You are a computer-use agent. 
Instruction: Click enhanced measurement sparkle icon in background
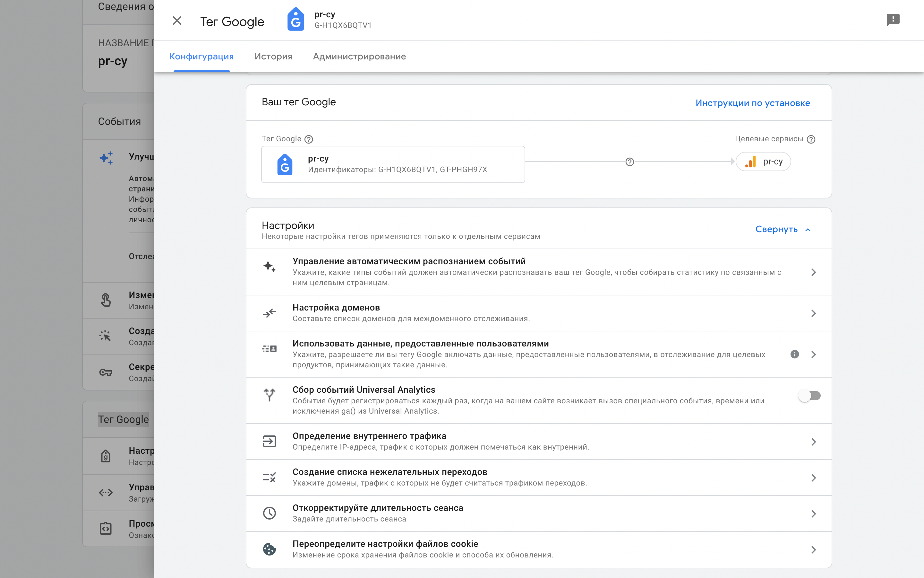(x=106, y=158)
